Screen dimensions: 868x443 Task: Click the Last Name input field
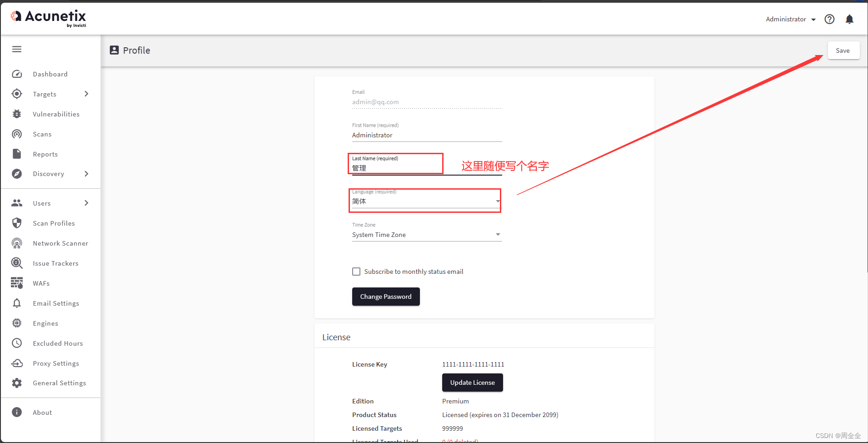[427, 168]
